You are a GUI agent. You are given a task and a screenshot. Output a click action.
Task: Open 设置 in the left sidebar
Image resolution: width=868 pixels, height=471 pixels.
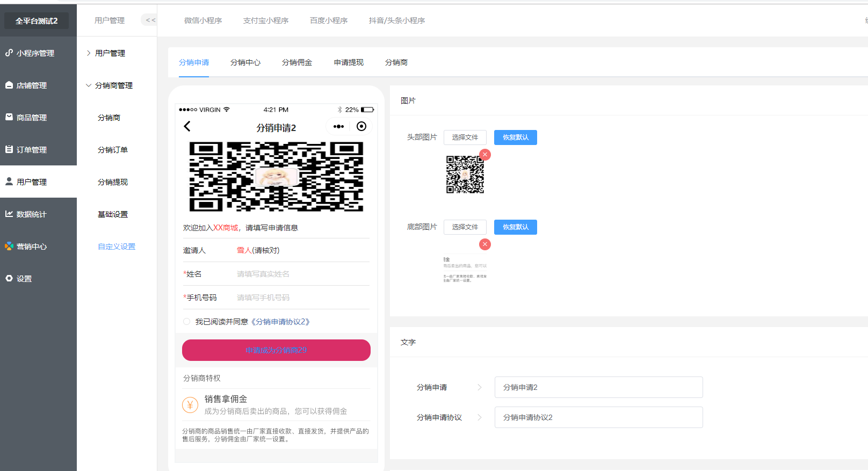coord(24,279)
